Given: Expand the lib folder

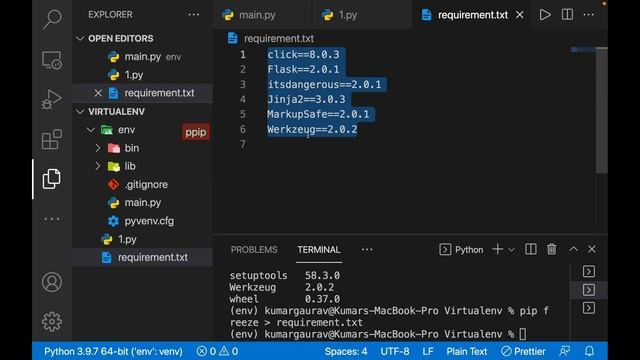Looking at the screenshot, I should (x=98, y=166).
